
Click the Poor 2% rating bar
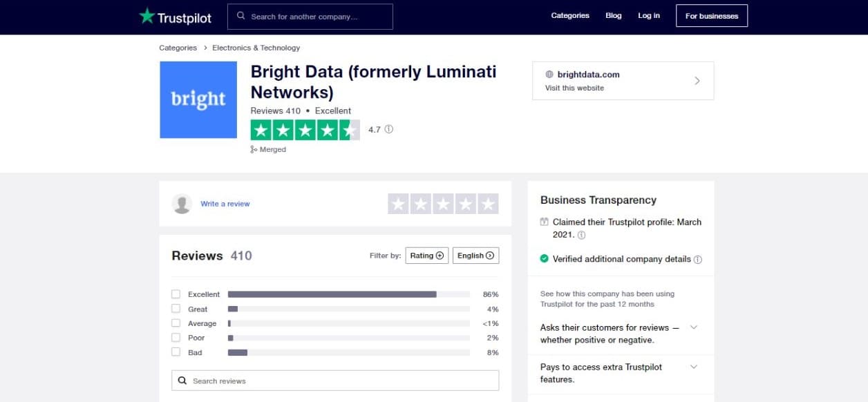349,338
